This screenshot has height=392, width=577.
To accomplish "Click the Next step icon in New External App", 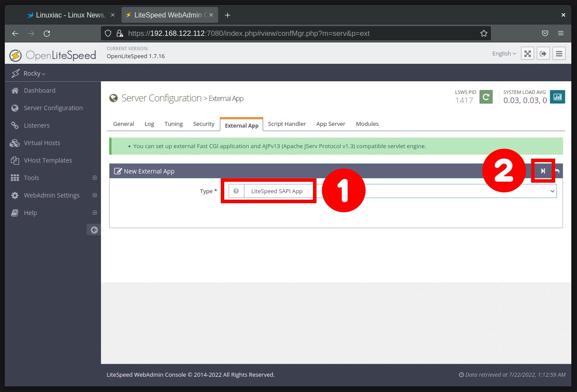I will tap(543, 171).
